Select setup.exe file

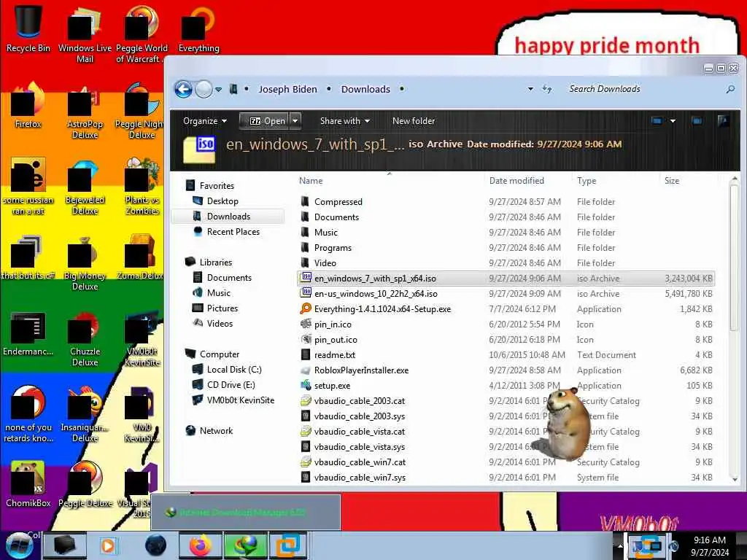(x=332, y=385)
